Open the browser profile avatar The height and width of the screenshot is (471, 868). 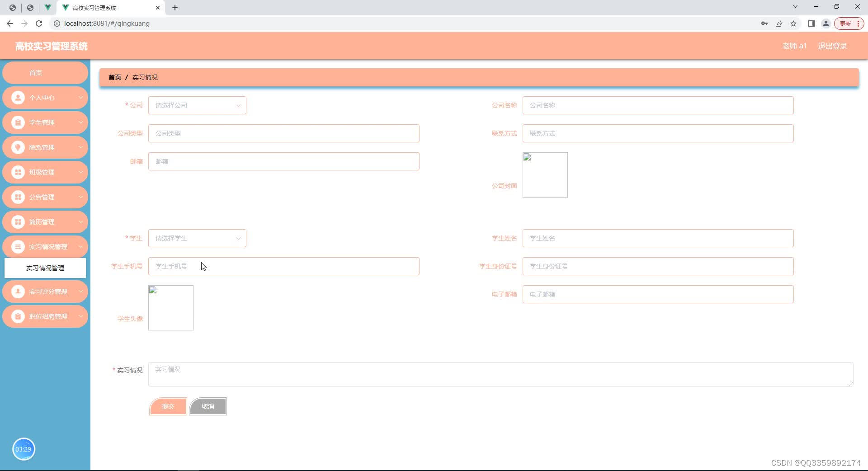pos(826,24)
